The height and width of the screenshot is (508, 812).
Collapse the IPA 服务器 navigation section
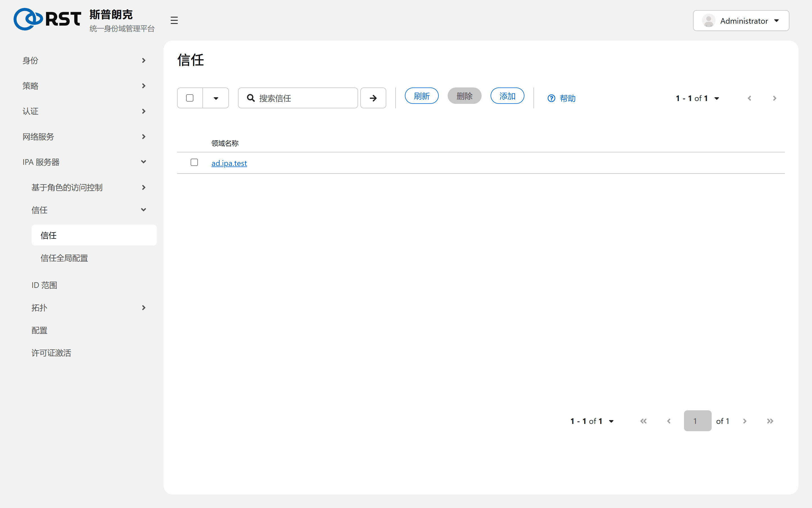[x=85, y=162]
